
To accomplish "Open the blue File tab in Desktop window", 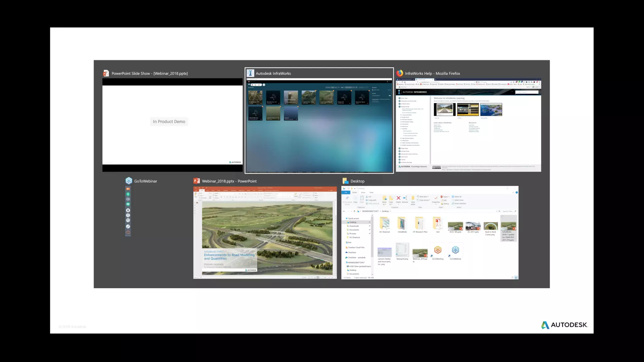I will point(346,192).
